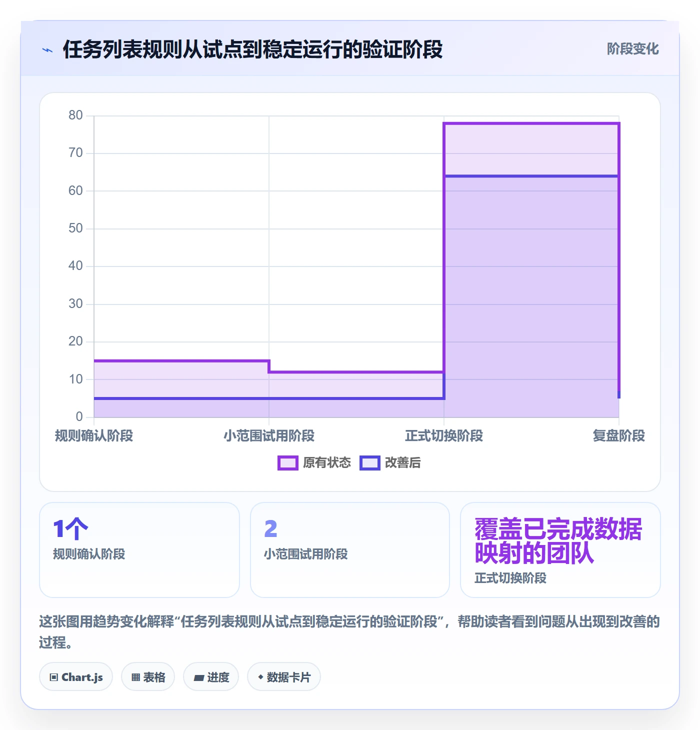Click the chart title 任务列表规则从试点到稳定运行的验证阶段
Image resolution: width=700 pixels, height=730 pixels.
[x=252, y=49]
